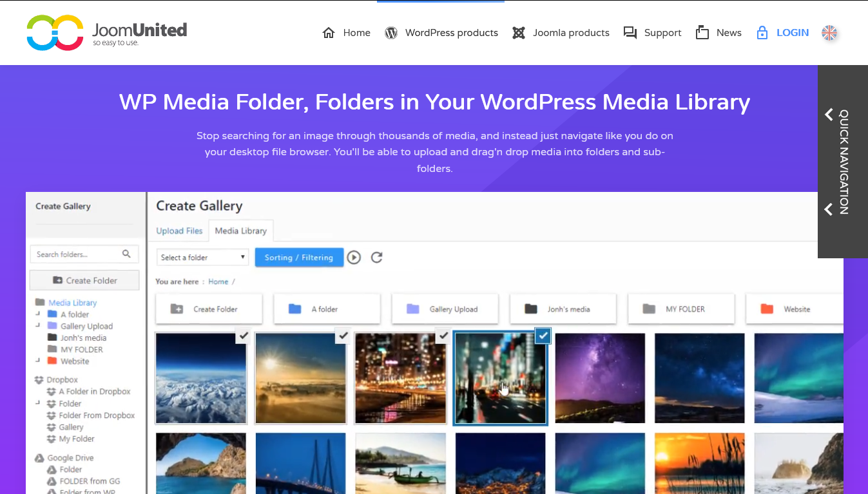Click the play icon beside Sorting / Filtering

354,258
